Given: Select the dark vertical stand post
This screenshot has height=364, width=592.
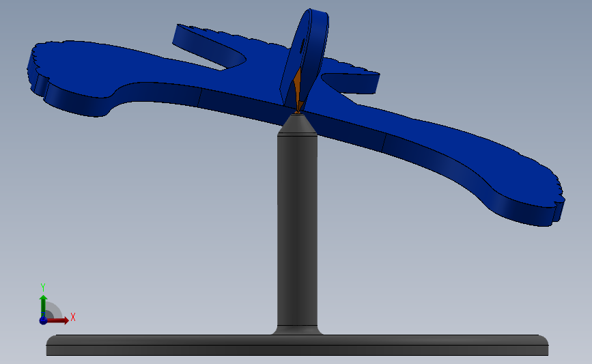Looking at the screenshot, I should pos(297,230).
